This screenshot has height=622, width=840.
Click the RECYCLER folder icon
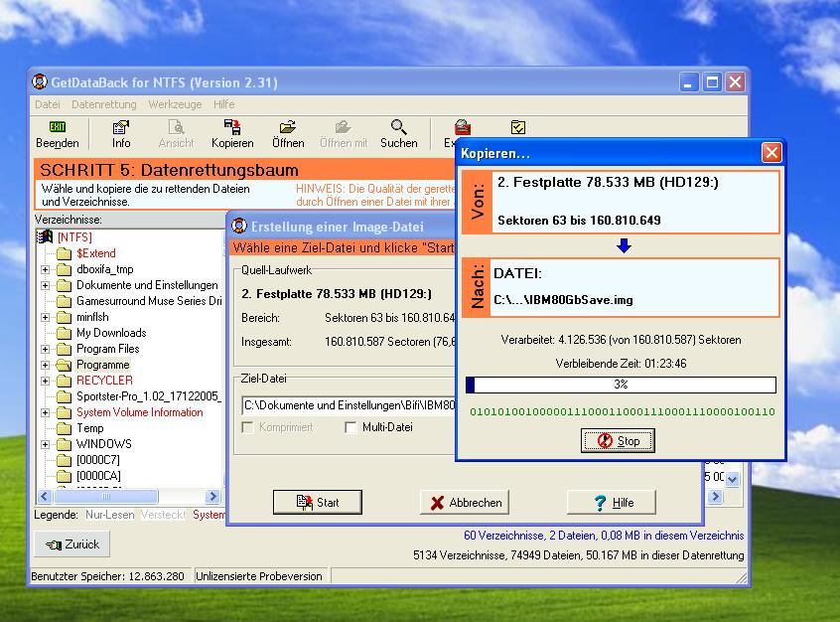point(65,381)
